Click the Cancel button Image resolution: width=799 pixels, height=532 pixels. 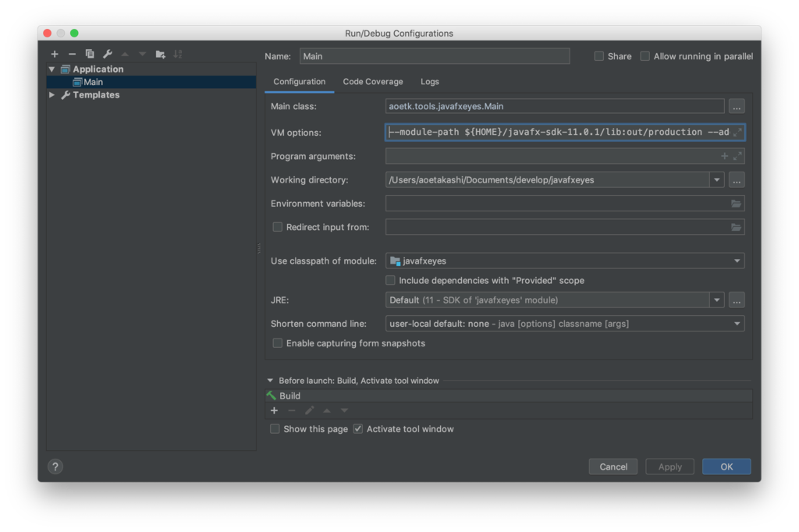[x=613, y=466]
